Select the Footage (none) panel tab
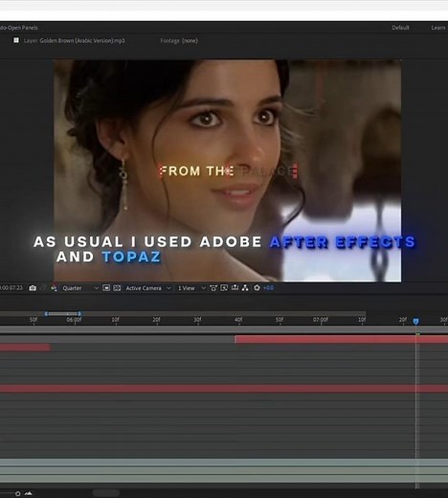Viewport: 448px width, 498px height. click(x=179, y=41)
